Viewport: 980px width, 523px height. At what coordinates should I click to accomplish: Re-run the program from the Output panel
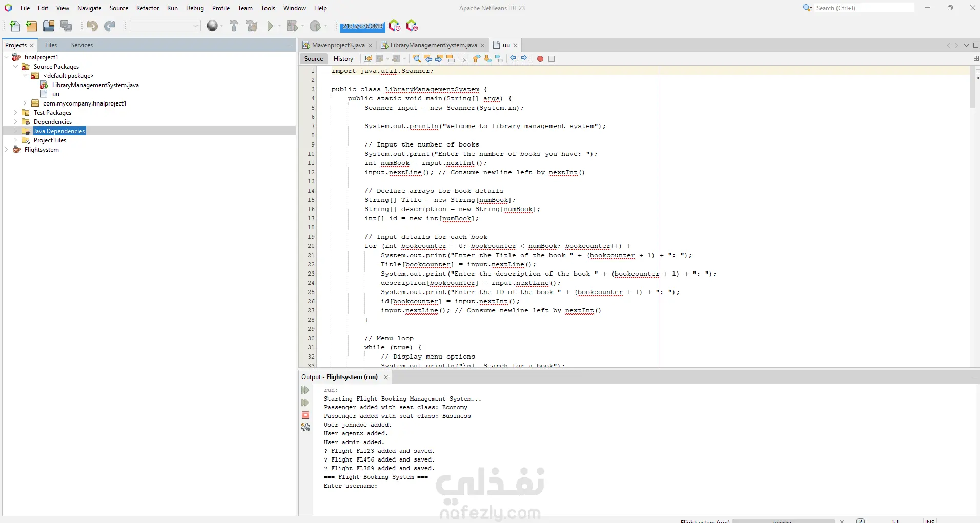305,390
